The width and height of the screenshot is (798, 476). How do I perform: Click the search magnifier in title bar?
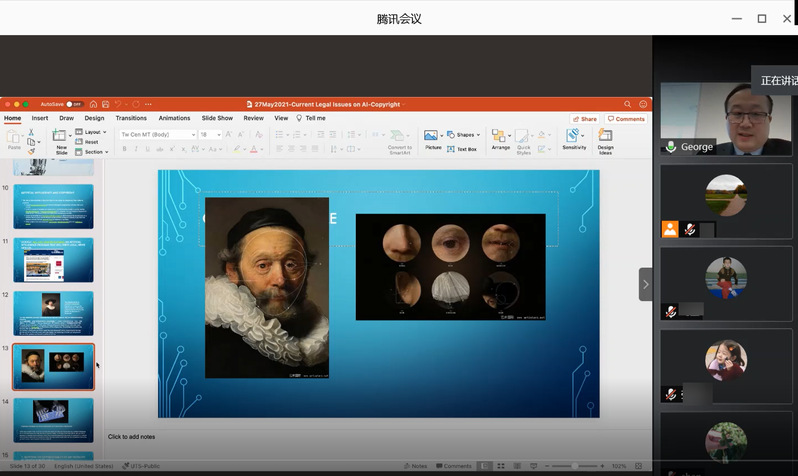point(628,104)
